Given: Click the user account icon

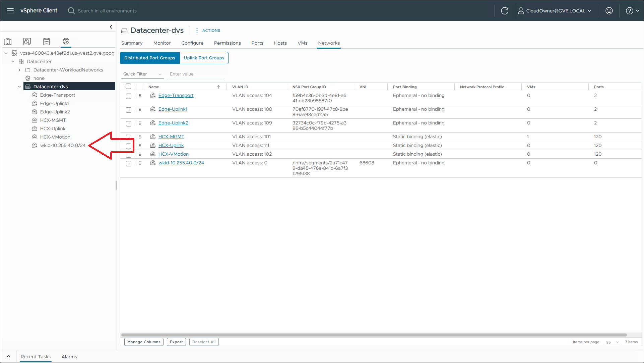Looking at the screenshot, I should (521, 11).
